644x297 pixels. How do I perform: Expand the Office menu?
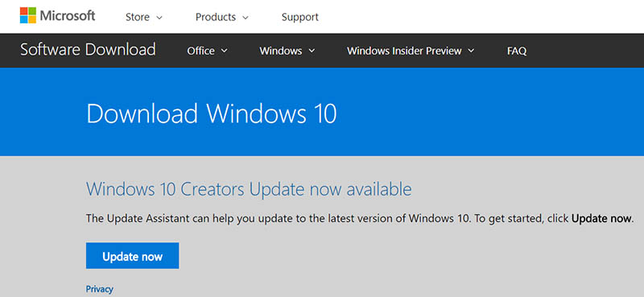pyautogui.click(x=207, y=51)
